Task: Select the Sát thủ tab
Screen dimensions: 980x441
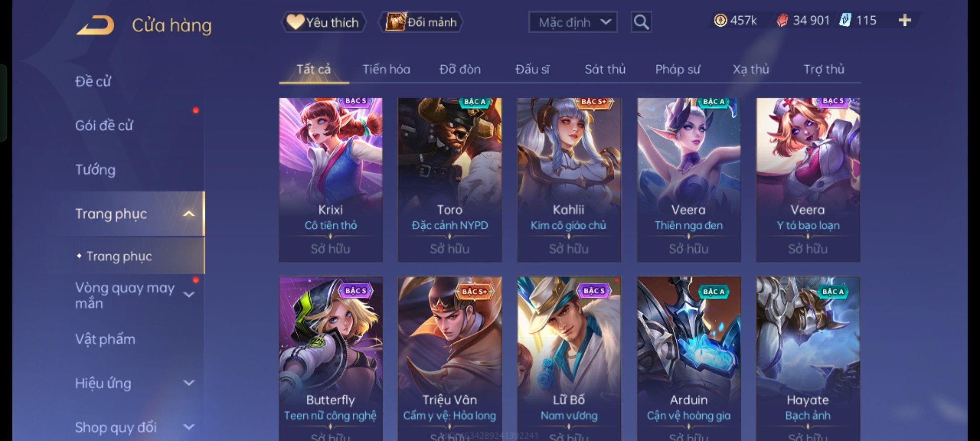Action: click(605, 69)
